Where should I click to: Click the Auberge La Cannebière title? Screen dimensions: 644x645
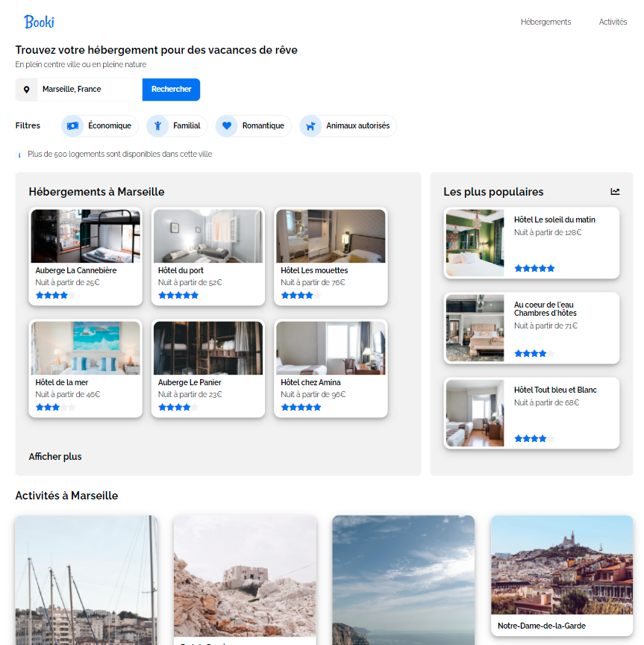[75, 270]
